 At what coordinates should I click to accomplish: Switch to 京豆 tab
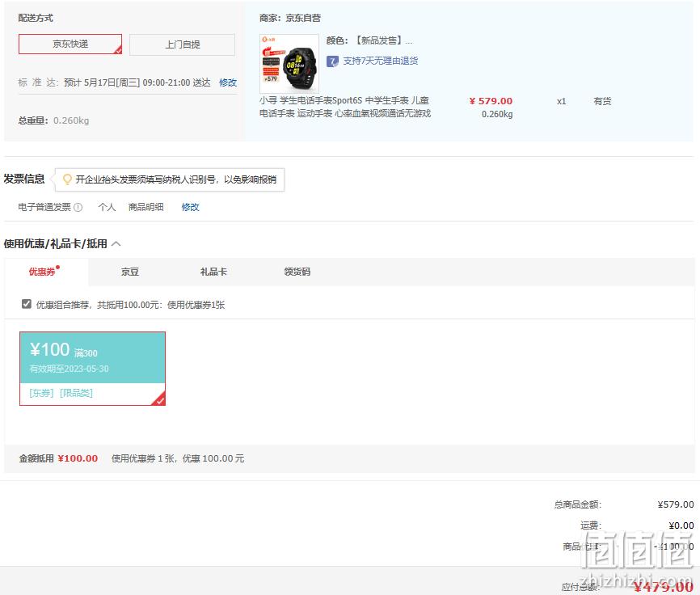130,272
